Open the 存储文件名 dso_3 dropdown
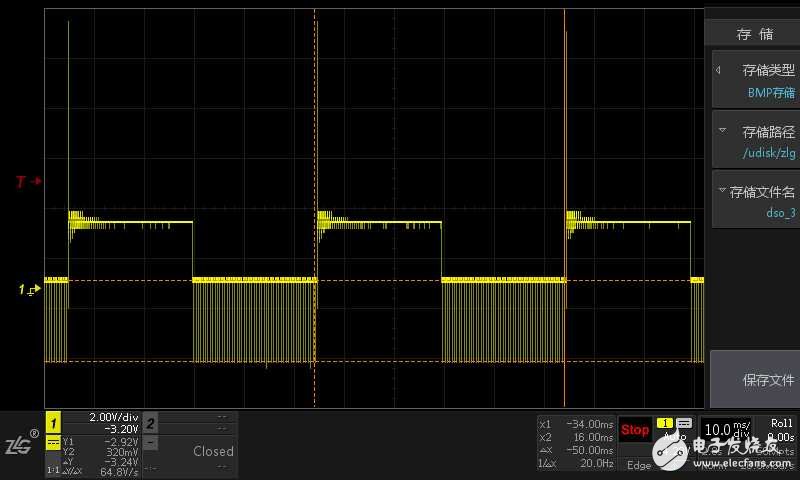This screenshot has width=800, height=480. click(756, 201)
